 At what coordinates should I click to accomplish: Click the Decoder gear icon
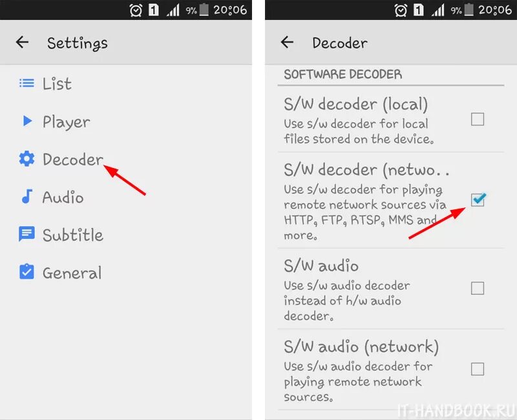click(26, 158)
